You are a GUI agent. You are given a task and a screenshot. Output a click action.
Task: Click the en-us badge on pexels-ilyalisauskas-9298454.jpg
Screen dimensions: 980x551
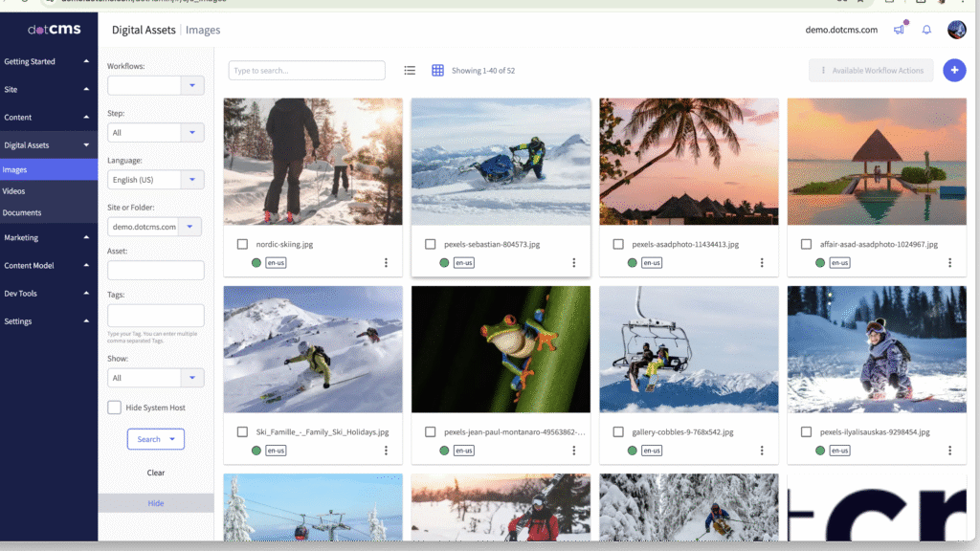840,451
